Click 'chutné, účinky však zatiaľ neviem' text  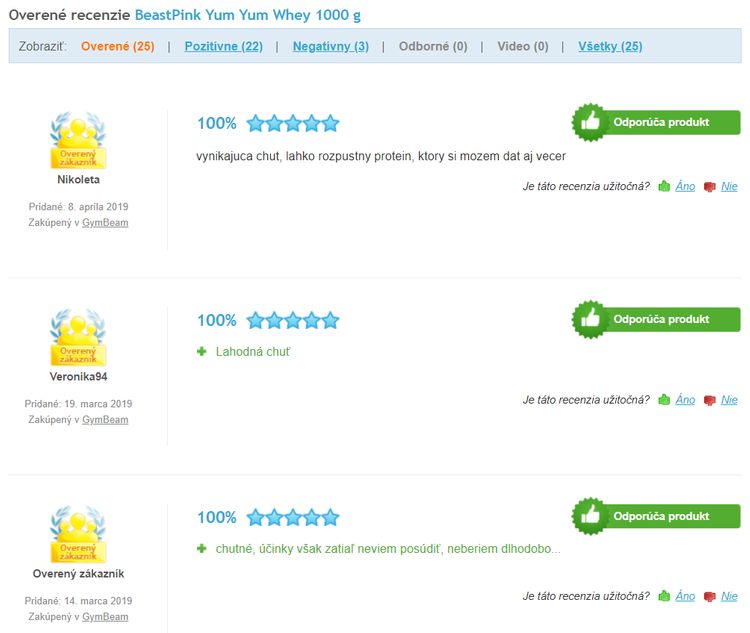pyautogui.click(x=388, y=549)
